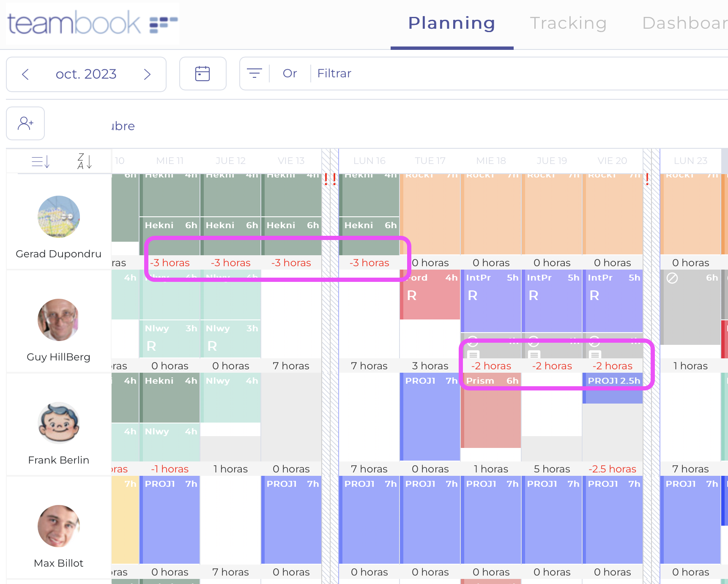Open the oct. 2023 month selector

coord(86,74)
